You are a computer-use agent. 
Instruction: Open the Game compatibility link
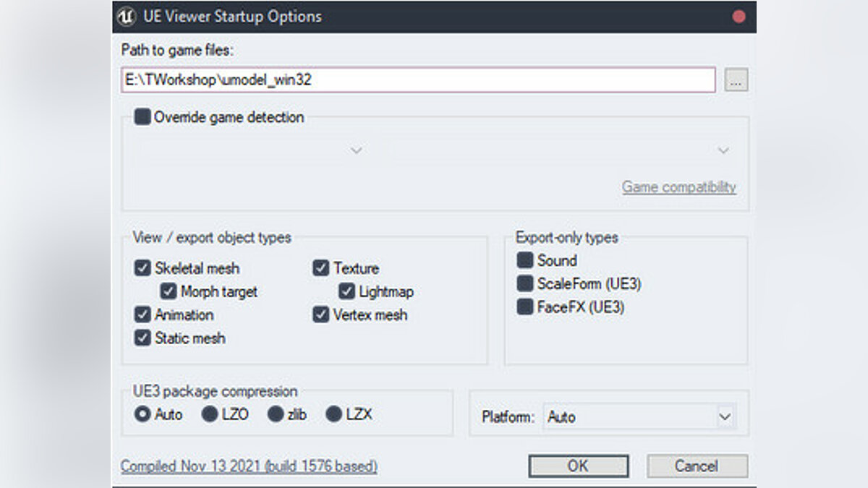(678, 187)
